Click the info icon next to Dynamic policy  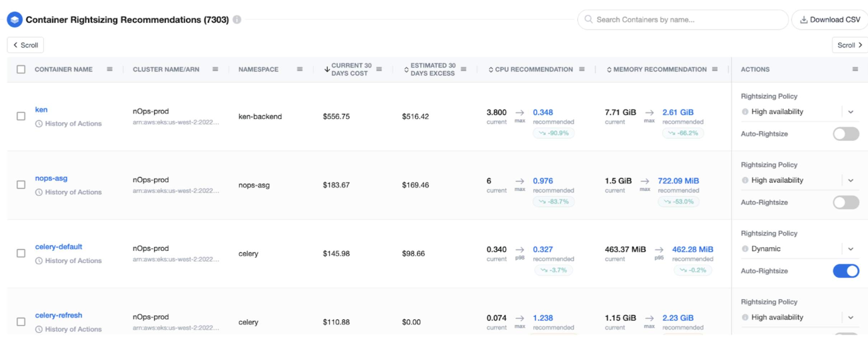[745, 249]
